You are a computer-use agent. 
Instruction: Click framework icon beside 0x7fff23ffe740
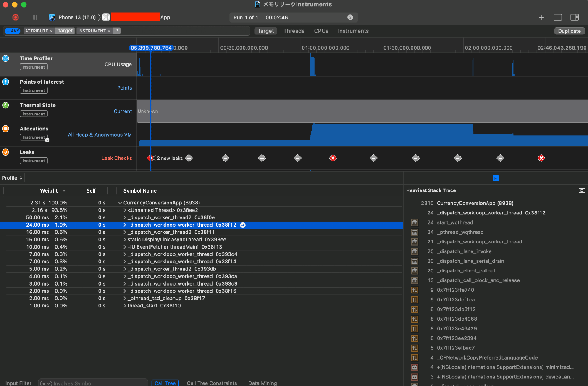coord(415,290)
